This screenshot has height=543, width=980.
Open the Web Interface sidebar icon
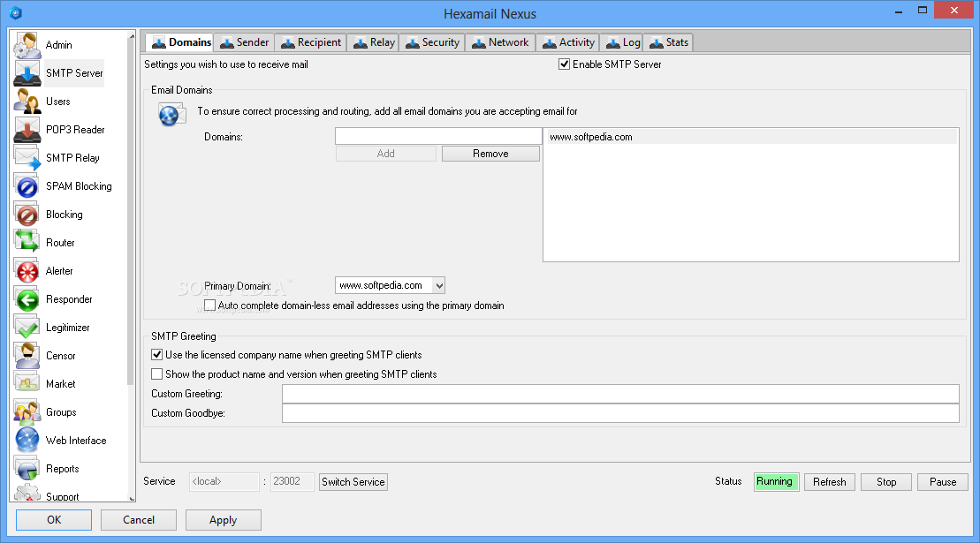pos(27,441)
